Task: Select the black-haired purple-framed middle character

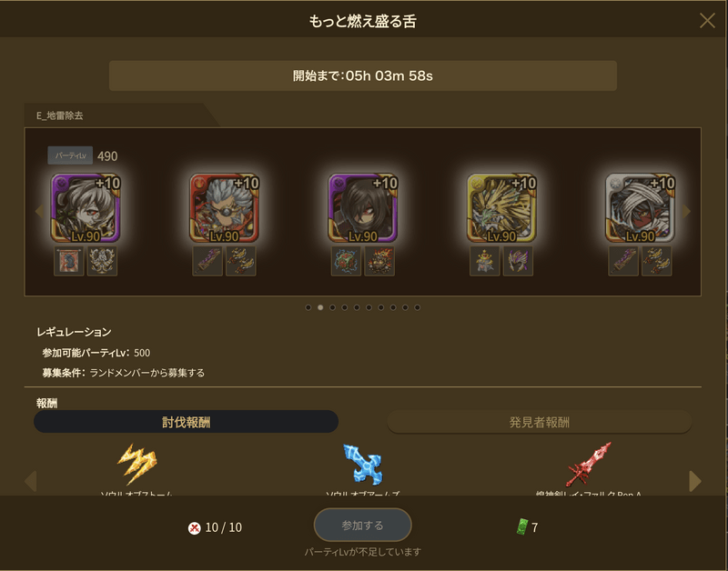Action: [363, 208]
